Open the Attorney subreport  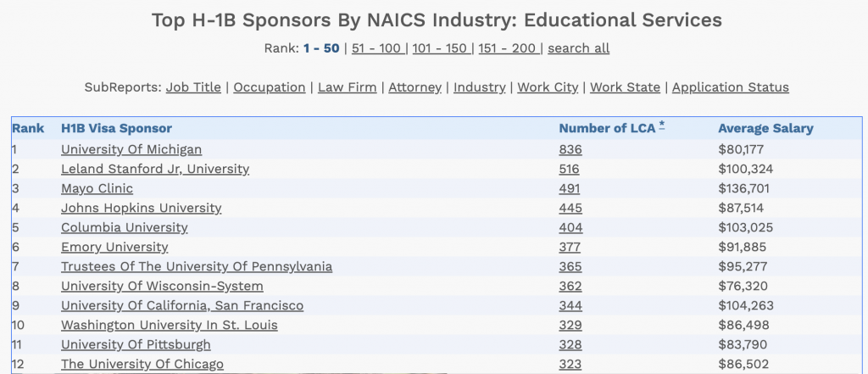415,87
